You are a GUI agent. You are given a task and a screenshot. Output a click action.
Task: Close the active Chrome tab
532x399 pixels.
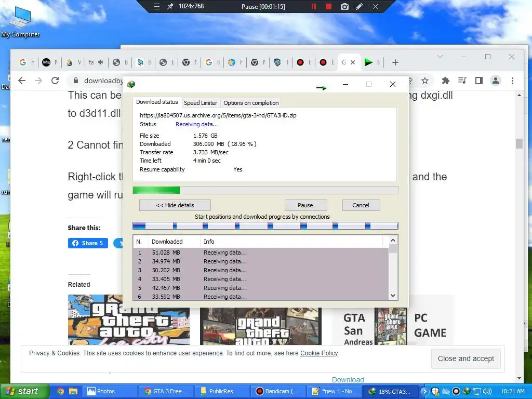[x=353, y=62]
